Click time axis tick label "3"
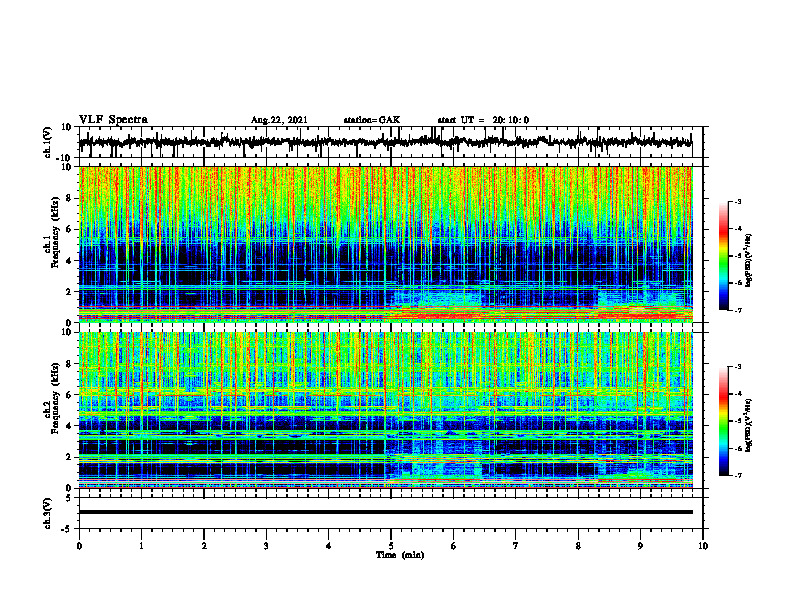This screenshot has height=612, width=792. tap(266, 546)
